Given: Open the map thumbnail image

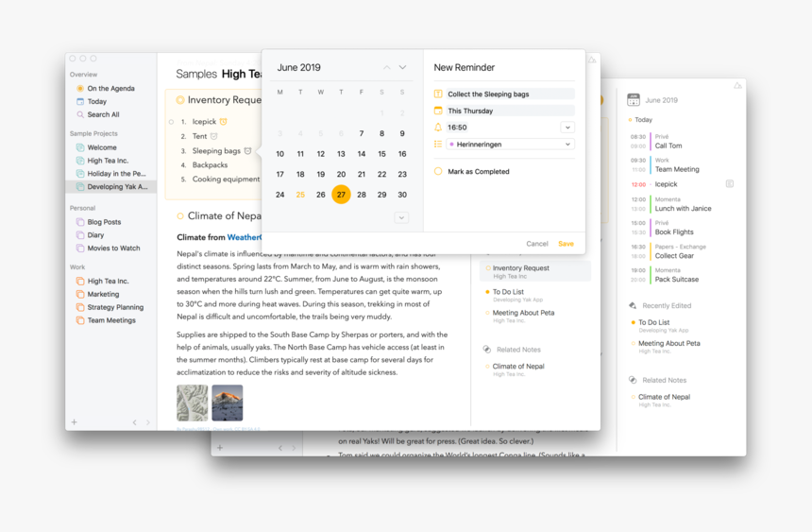Looking at the screenshot, I should click(192, 403).
